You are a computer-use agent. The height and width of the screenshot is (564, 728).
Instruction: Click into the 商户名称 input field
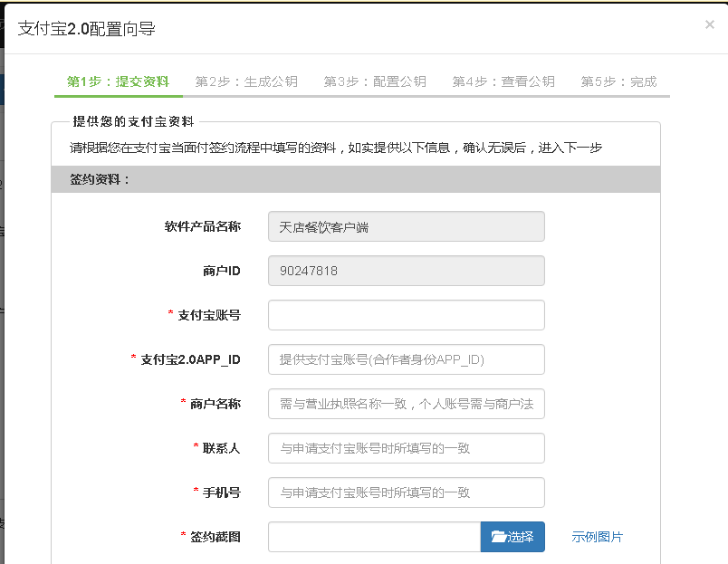pyautogui.click(x=407, y=404)
